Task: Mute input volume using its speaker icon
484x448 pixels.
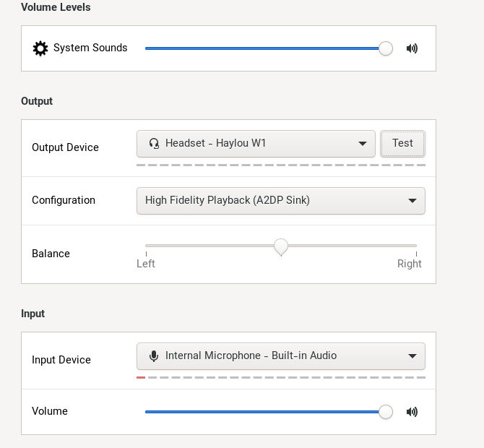Action: pos(412,412)
